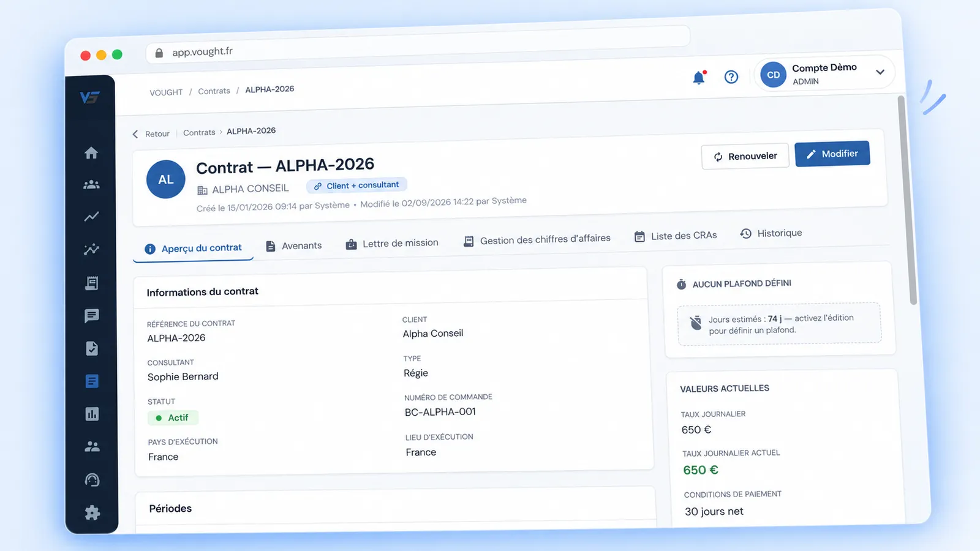Open the bar chart reports sidebar icon
Viewport: 980px width, 551px height.
pos(92,414)
